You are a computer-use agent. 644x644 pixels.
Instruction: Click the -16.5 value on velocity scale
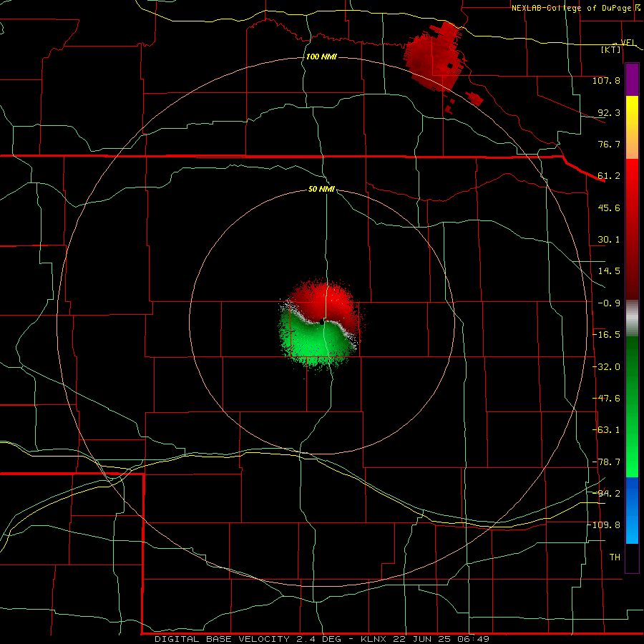click(606, 335)
